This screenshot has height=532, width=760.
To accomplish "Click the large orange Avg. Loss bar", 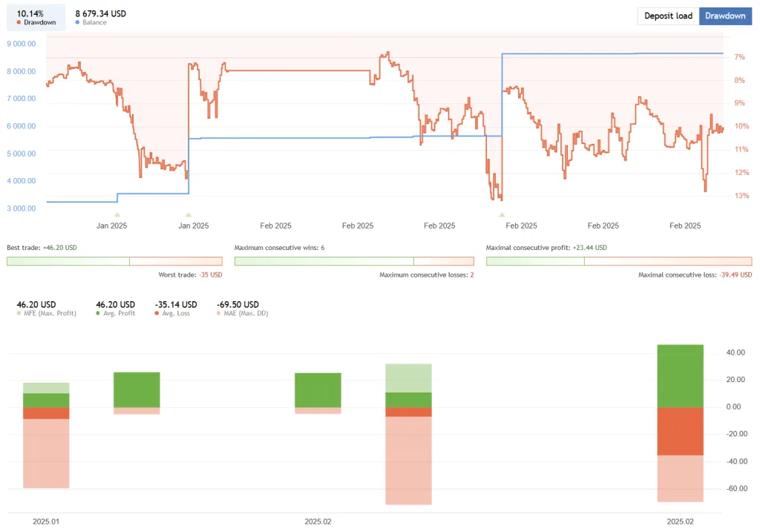I will [x=680, y=431].
